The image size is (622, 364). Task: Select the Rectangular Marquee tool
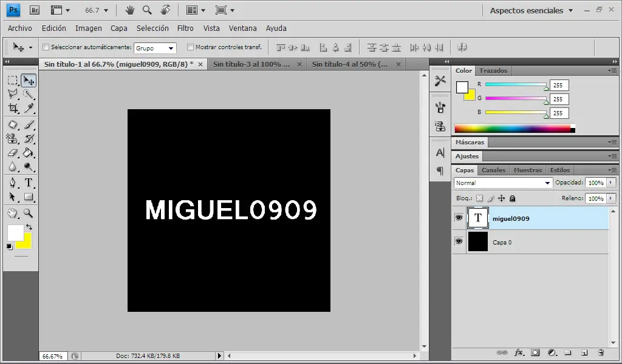pyautogui.click(x=13, y=81)
